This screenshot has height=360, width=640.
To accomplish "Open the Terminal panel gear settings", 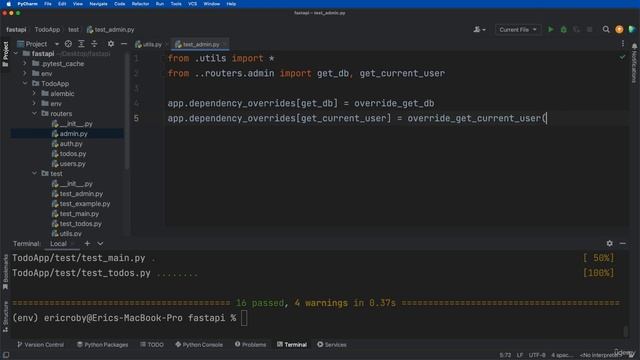I will click(609, 243).
